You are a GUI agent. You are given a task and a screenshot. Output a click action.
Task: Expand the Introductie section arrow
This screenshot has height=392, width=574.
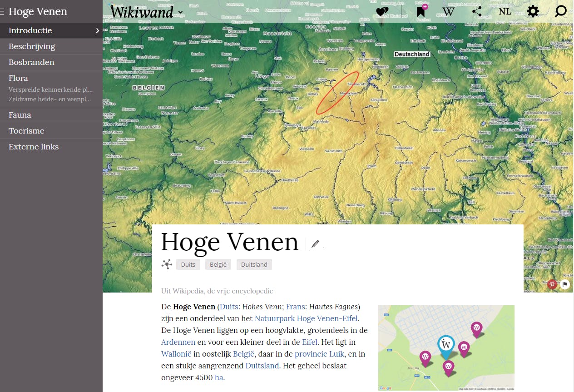[97, 30]
